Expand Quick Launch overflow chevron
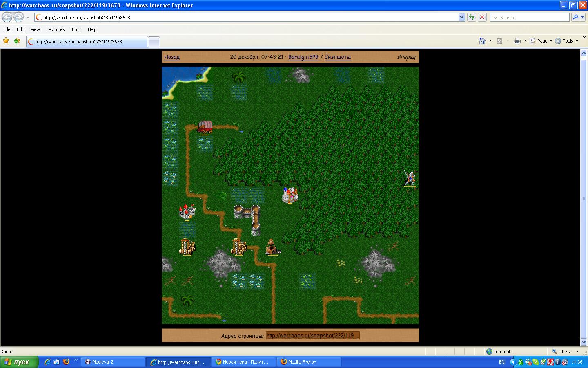The height and width of the screenshot is (368, 588). click(76, 360)
